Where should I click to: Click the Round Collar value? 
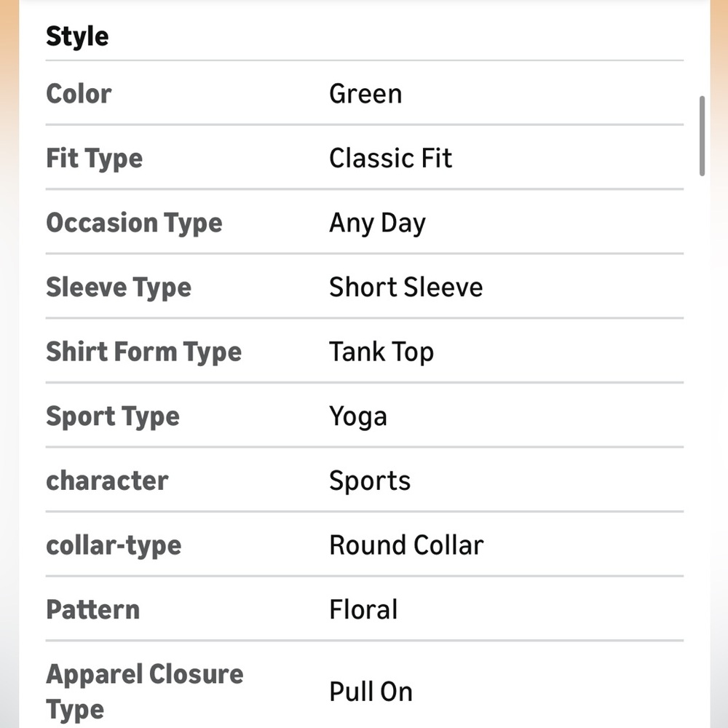point(406,545)
